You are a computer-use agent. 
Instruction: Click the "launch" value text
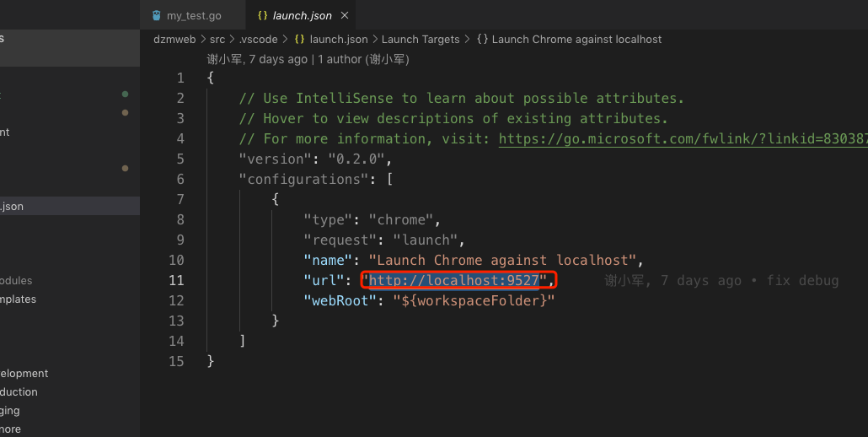425,240
